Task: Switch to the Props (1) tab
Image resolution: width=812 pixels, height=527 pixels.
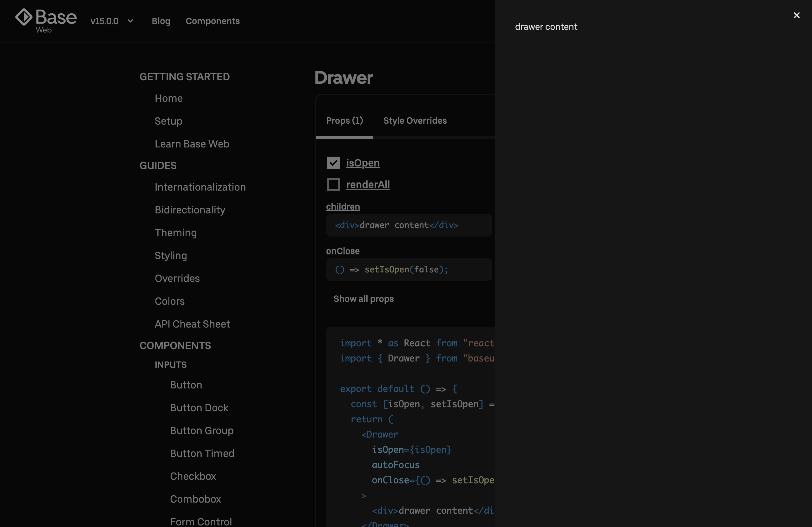Action: 344,121
